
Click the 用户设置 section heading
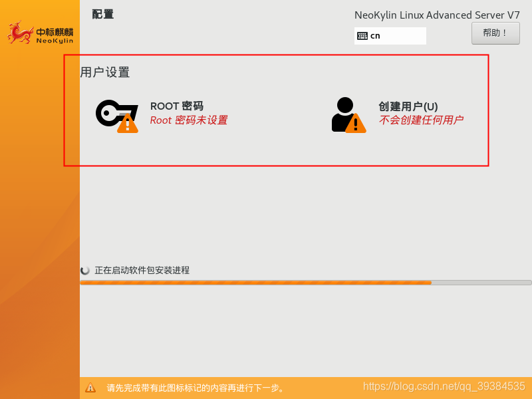click(x=105, y=72)
